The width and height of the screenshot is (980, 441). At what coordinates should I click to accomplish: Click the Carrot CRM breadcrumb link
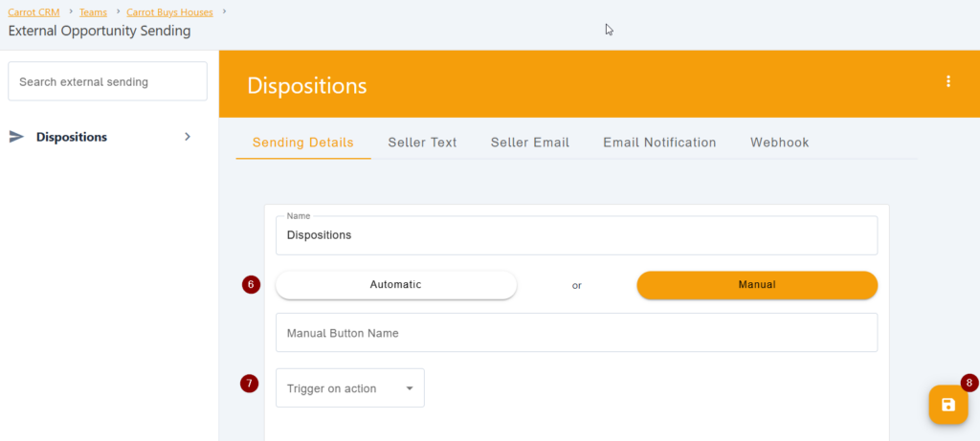click(x=32, y=11)
